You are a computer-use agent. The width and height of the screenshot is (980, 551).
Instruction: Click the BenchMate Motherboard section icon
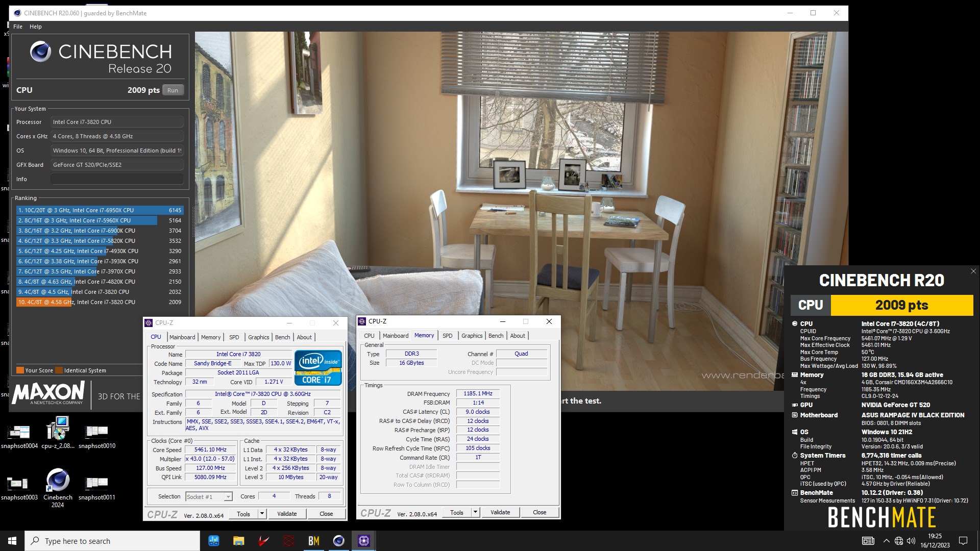tap(795, 415)
